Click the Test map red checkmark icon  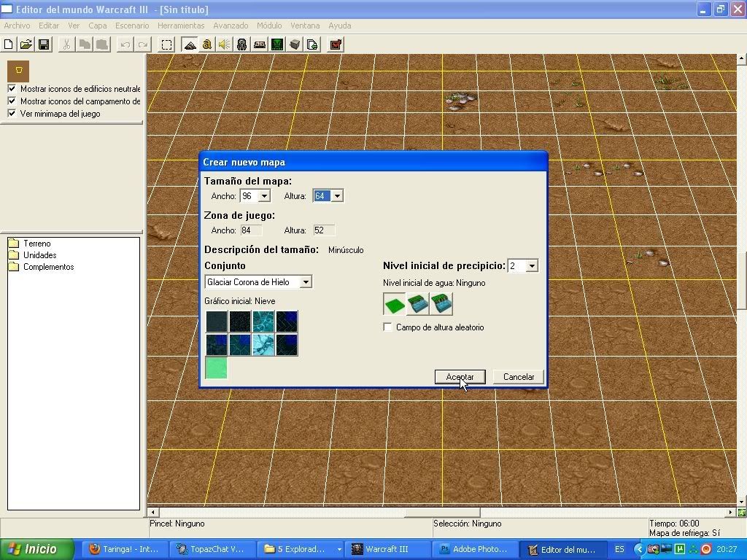coord(336,44)
